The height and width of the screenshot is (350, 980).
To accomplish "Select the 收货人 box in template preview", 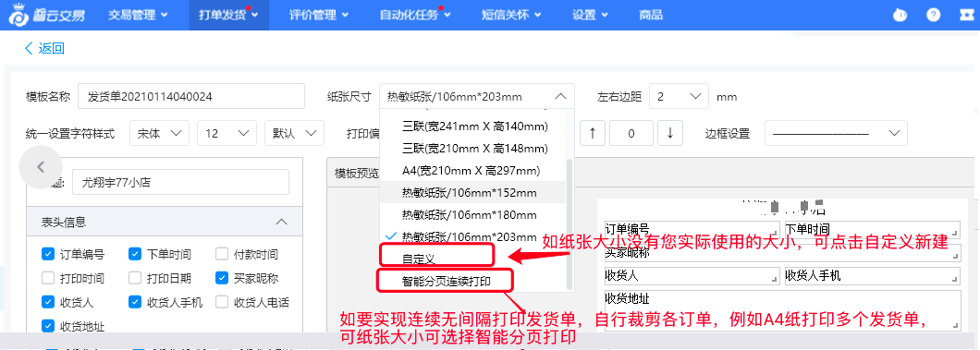I will click(x=692, y=276).
